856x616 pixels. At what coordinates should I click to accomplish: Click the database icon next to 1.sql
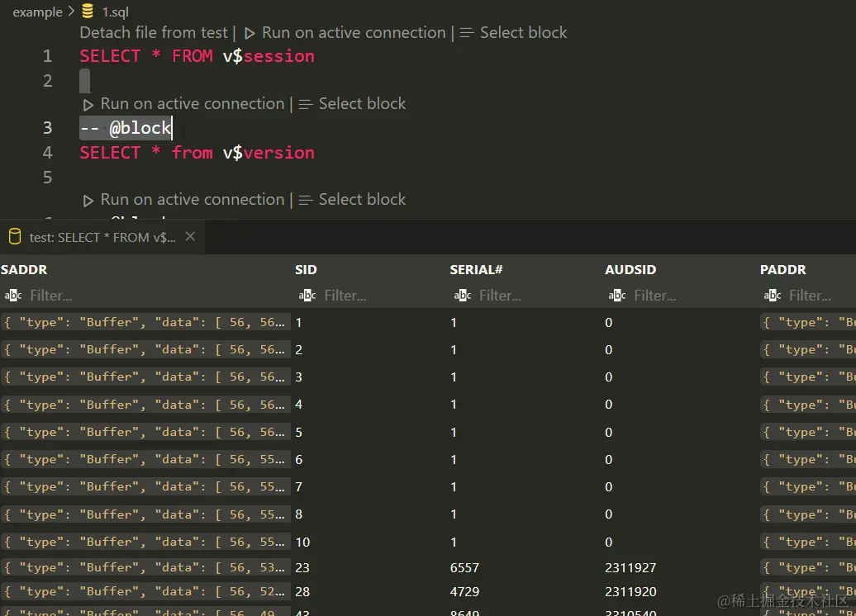88,11
